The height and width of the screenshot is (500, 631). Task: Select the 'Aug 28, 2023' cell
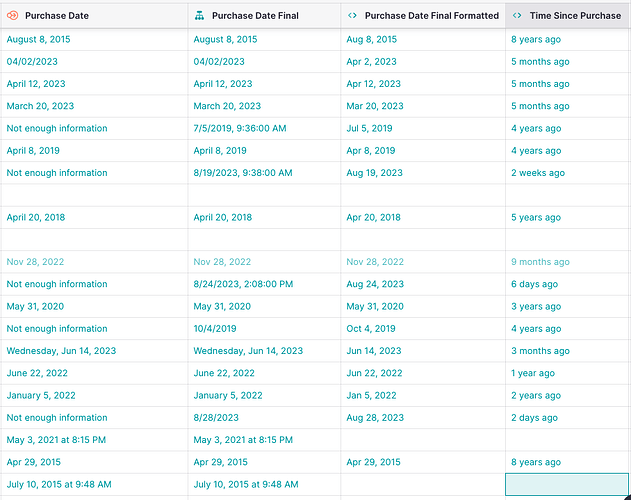pyautogui.click(x=423, y=417)
